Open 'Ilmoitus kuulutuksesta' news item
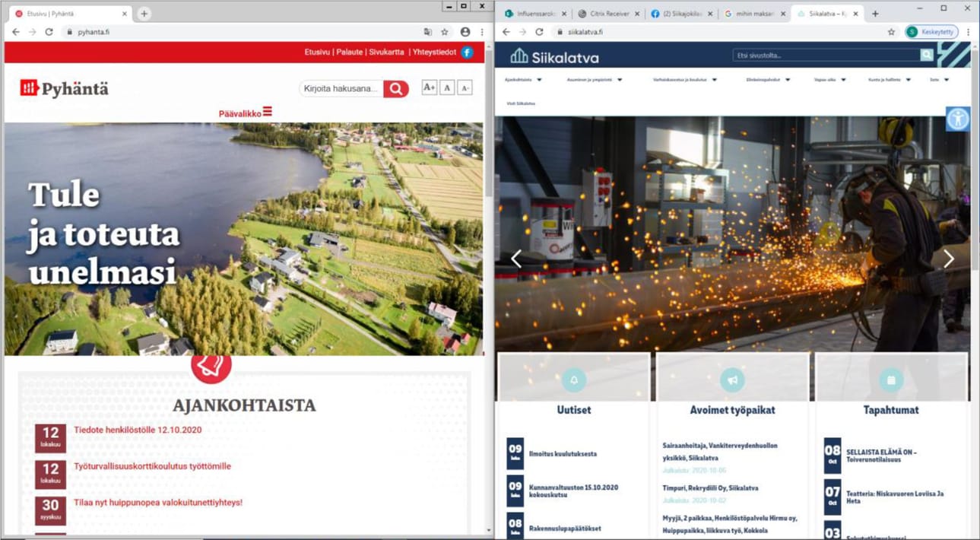The image size is (980, 540). coord(563,454)
